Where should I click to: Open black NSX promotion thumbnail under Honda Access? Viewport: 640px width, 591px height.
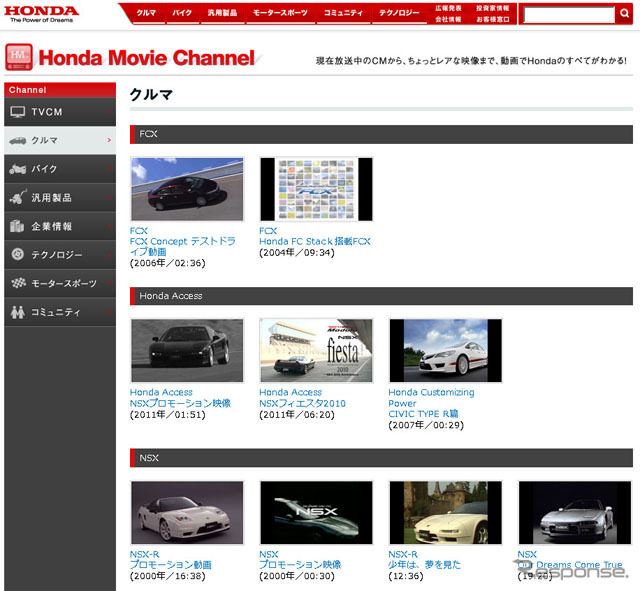tap(187, 351)
